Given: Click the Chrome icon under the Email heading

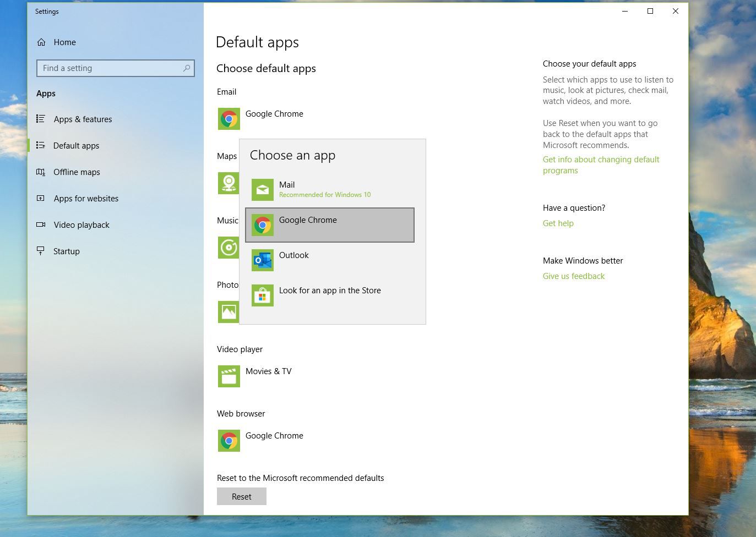Looking at the screenshot, I should 229,119.
